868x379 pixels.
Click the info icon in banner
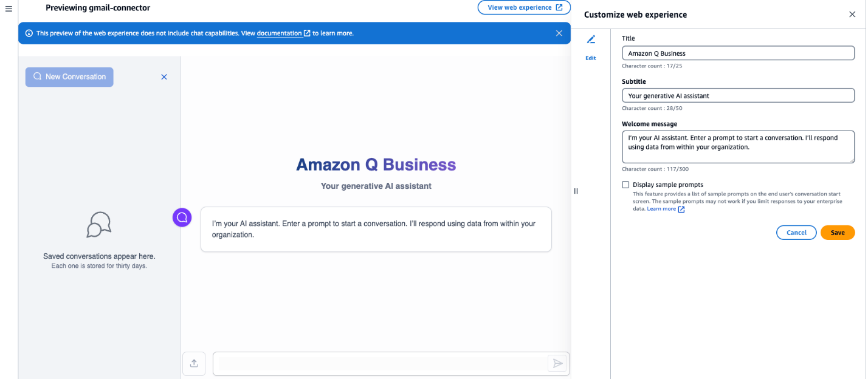[x=29, y=33]
